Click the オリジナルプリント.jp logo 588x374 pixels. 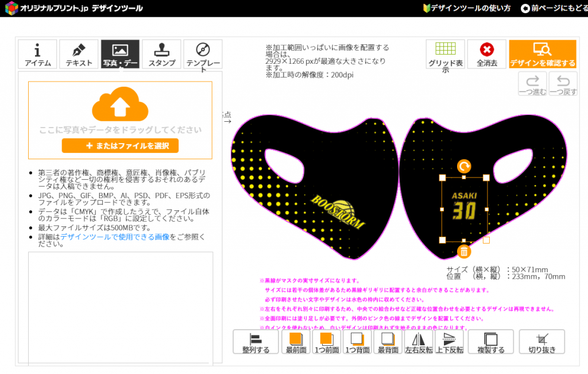coord(74,8)
